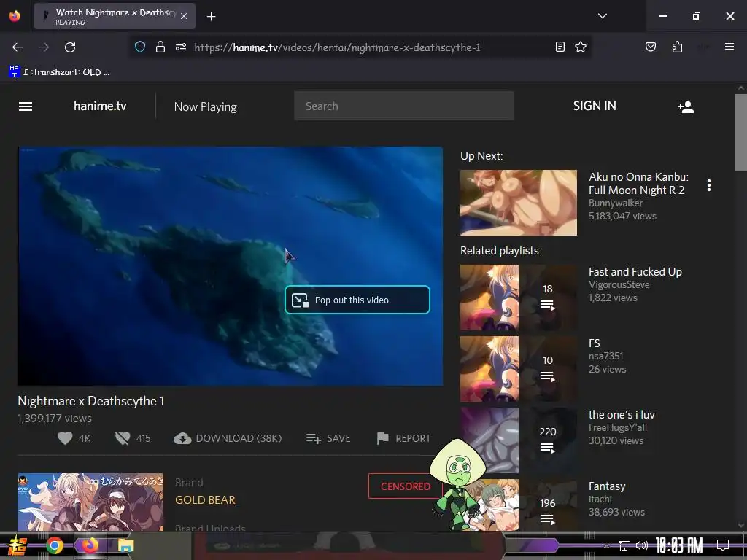Click the video title 'Nightmare x Deathscythe 1'

point(91,401)
